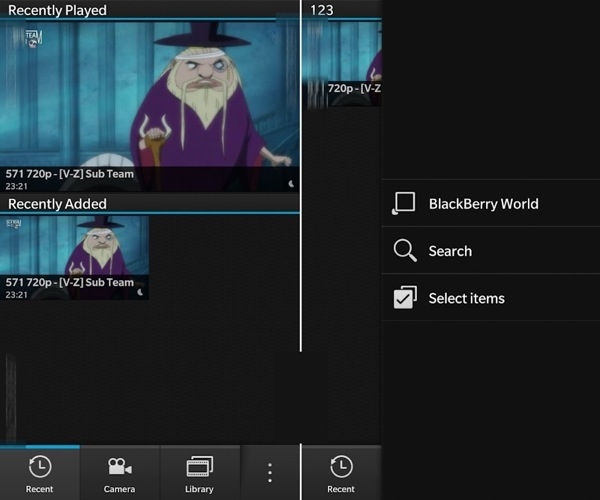Screen dimensions: 600x500
Task: Play the large Recently Played video thumbnail
Action: (x=150, y=95)
